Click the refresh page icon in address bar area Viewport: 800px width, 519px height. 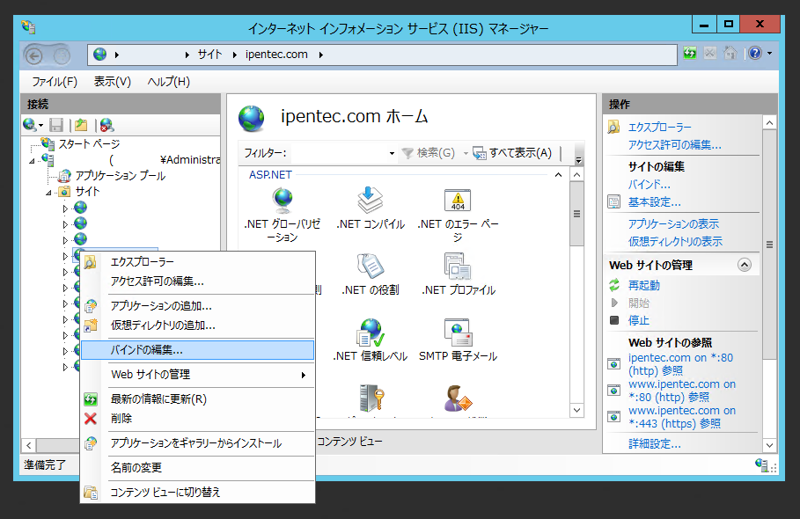click(690, 53)
